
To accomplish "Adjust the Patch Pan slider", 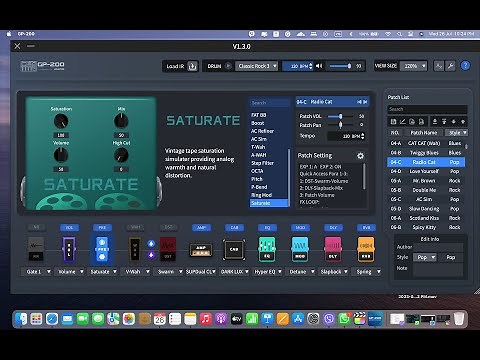I will pos(340,125).
